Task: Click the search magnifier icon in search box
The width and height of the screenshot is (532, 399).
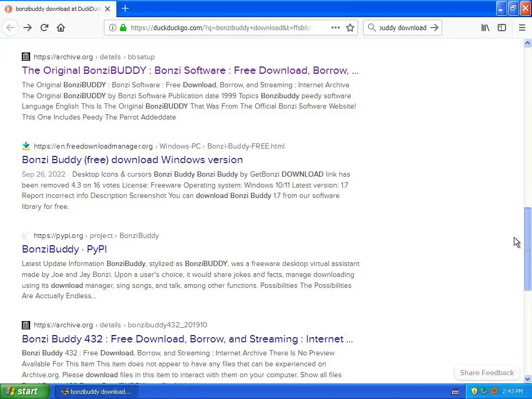Action: 371,28
